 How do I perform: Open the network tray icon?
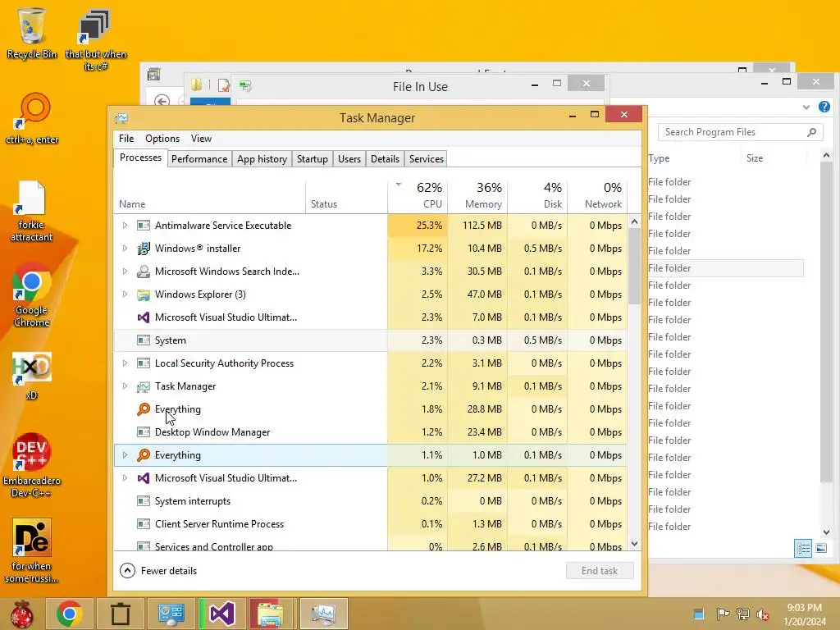pos(743,614)
